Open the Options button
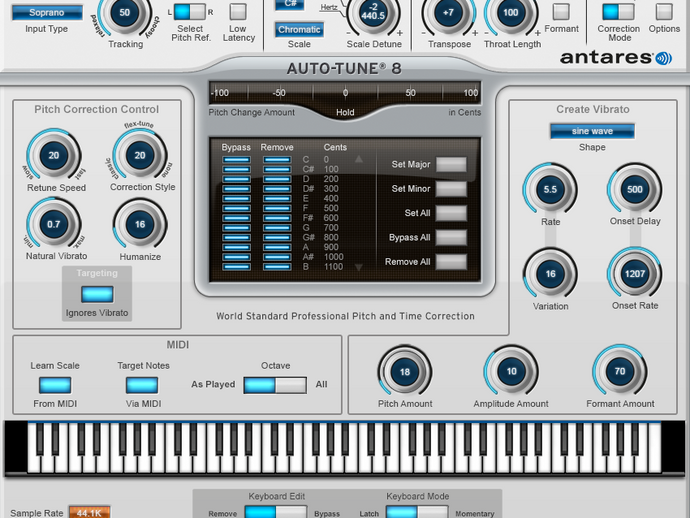The image size is (690, 518). [664, 12]
